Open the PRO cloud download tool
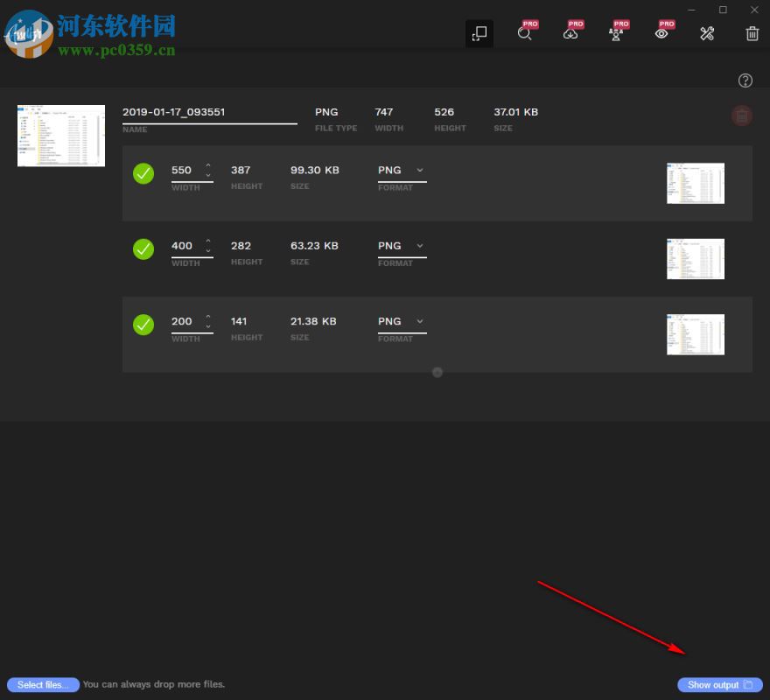Viewport: 770px width, 700px height. coord(570,33)
